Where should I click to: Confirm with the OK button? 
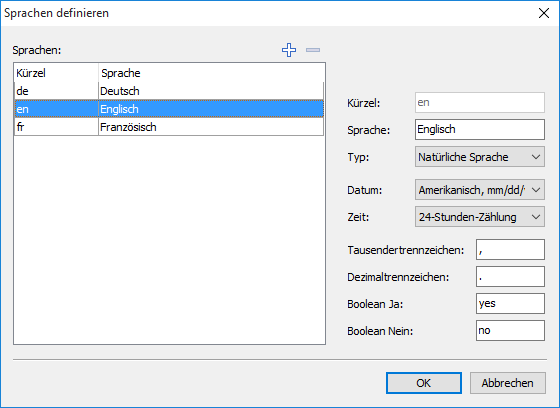(424, 383)
